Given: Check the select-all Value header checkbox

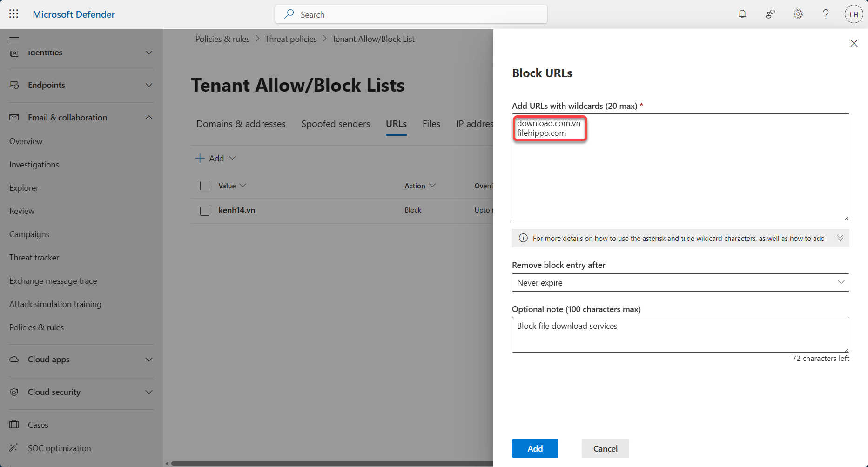Looking at the screenshot, I should click(x=205, y=186).
